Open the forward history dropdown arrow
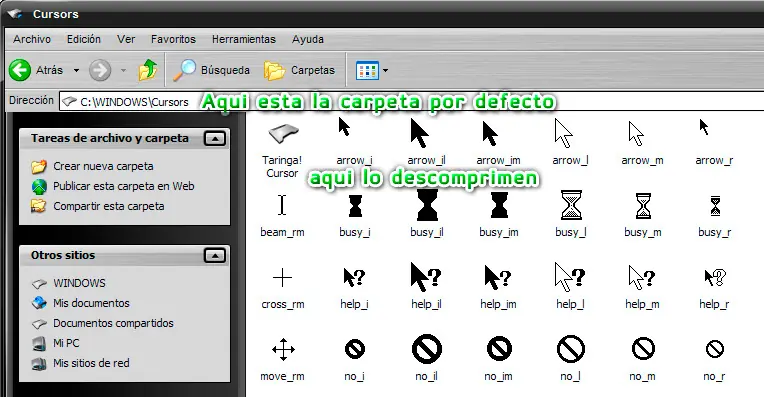Viewport: 764px width, 397px height. point(123,71)
